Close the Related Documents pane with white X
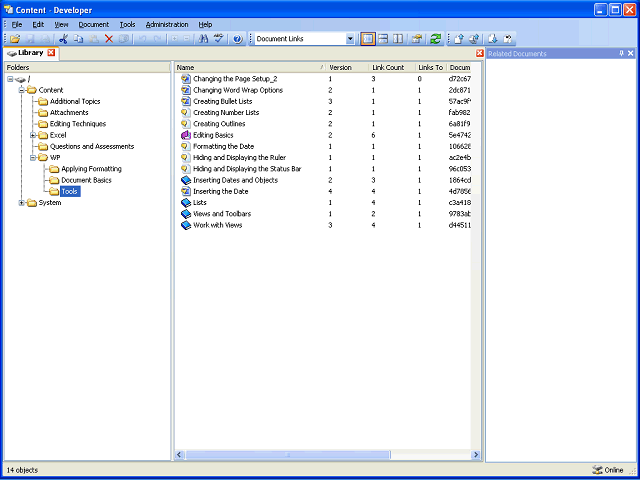Image resolution: width=640 pixels, height=480 pixels. click(631, 53)
